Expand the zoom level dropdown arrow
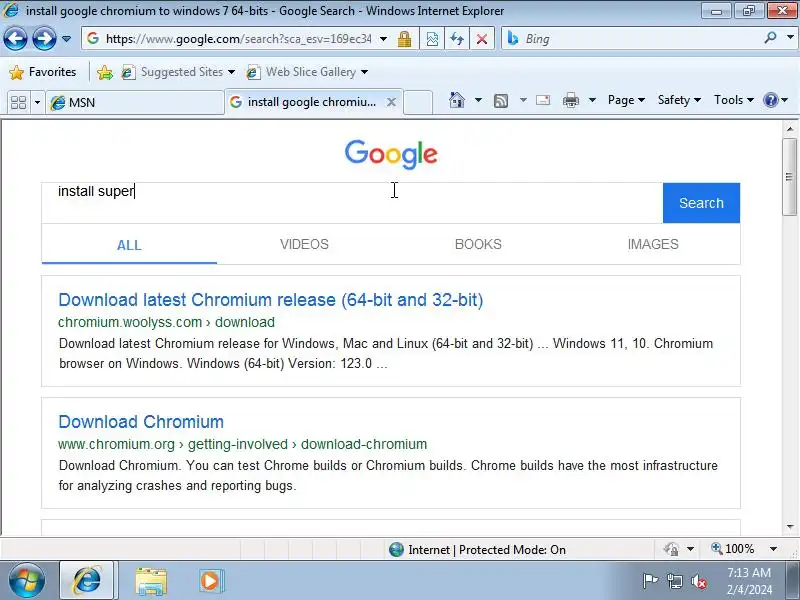Image resolution: width=800 pixels, height=600 pixels. (773, 549)
